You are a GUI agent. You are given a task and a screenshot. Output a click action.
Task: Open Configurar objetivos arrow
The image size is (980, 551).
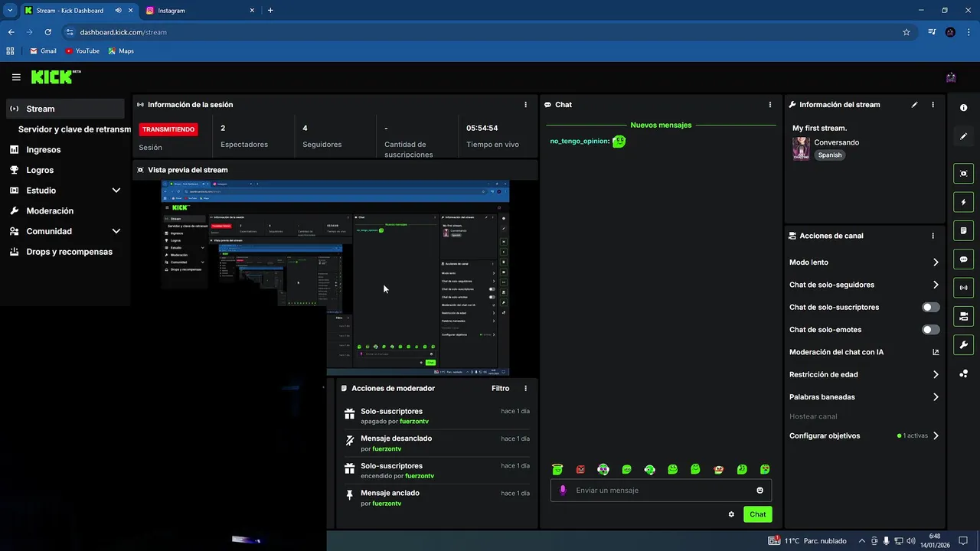[x=936, y=435]
